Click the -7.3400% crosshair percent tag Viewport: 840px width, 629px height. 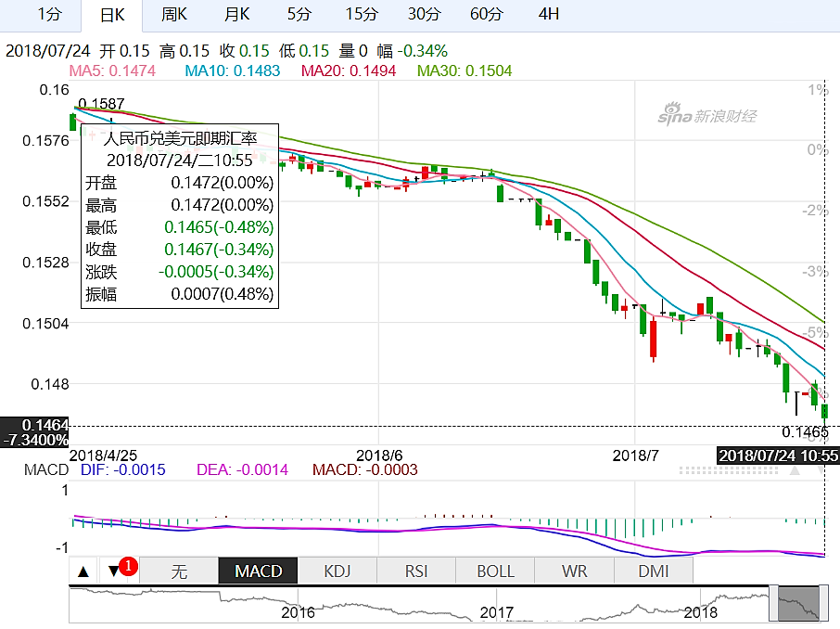35,440
